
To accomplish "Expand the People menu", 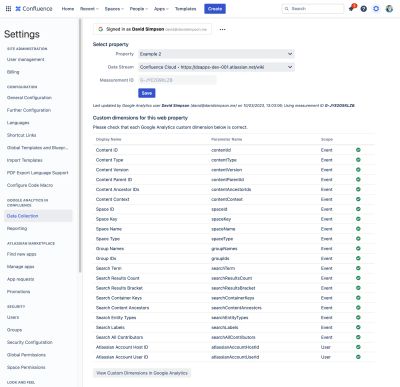I will coord(139,9).
